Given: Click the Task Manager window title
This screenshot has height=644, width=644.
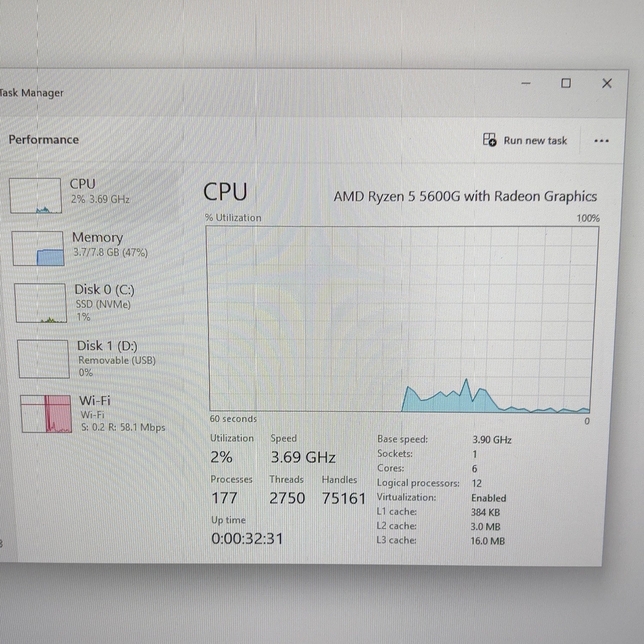Looking at the screenshot, I should pyautogui.click(x=31, y=93).
